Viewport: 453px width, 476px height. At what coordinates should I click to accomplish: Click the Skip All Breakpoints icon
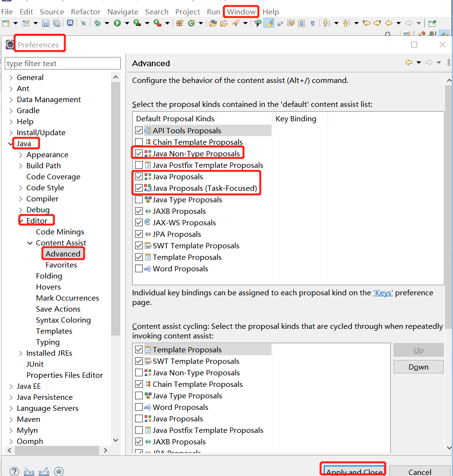click(84, 23)
